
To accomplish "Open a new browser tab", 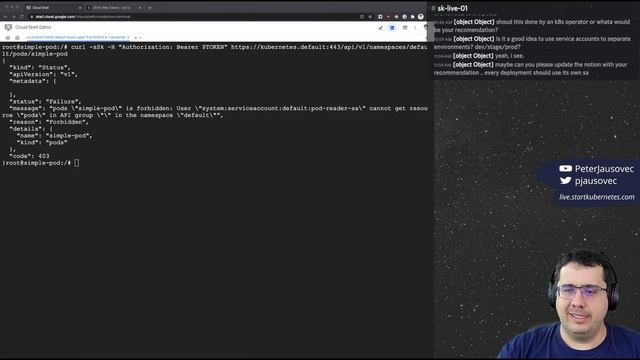I will pyautogui.click(x=150, y=8).
